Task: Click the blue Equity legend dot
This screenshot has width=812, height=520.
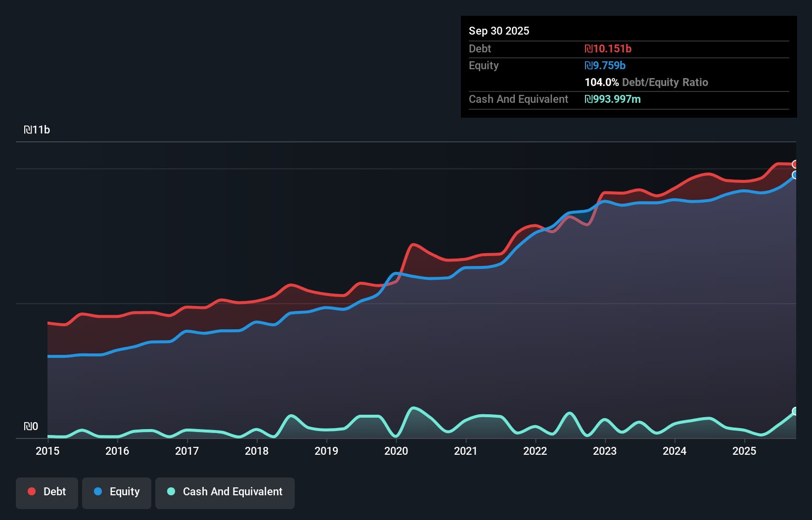Action: (98, 491)
